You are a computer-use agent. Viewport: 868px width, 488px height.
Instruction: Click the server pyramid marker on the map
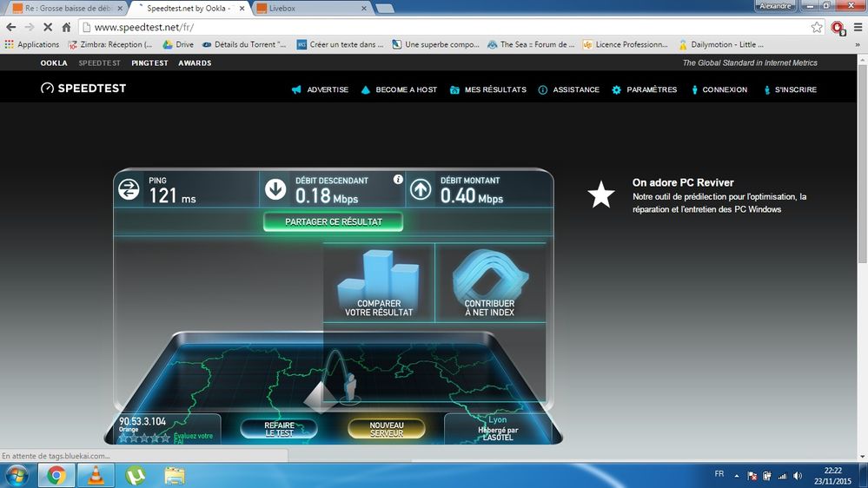320,396
